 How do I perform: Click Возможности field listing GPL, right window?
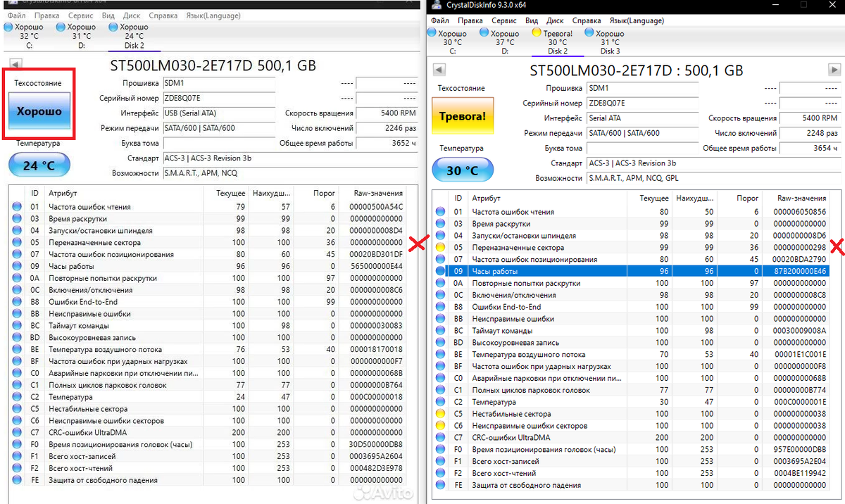(x=713, y=179)
